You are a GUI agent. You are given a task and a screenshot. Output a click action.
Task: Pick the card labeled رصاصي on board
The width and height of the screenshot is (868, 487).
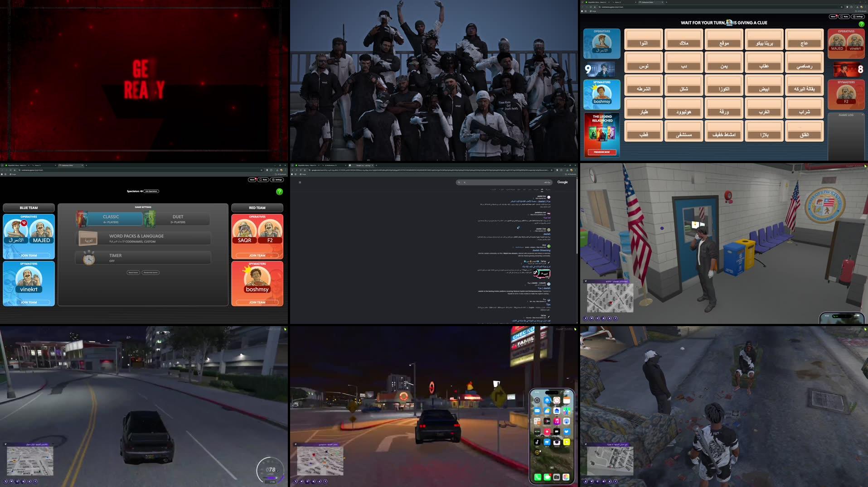[804, 63]
